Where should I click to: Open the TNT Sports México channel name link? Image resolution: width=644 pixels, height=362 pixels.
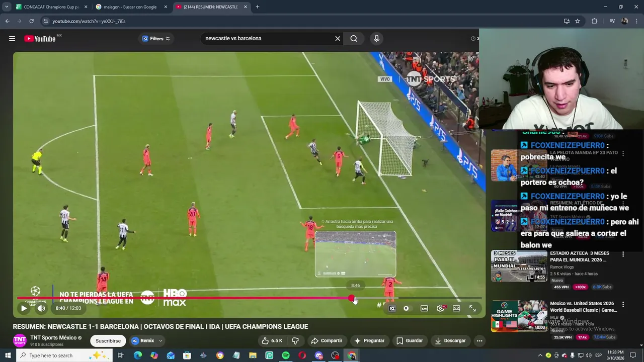click(53, 338)
